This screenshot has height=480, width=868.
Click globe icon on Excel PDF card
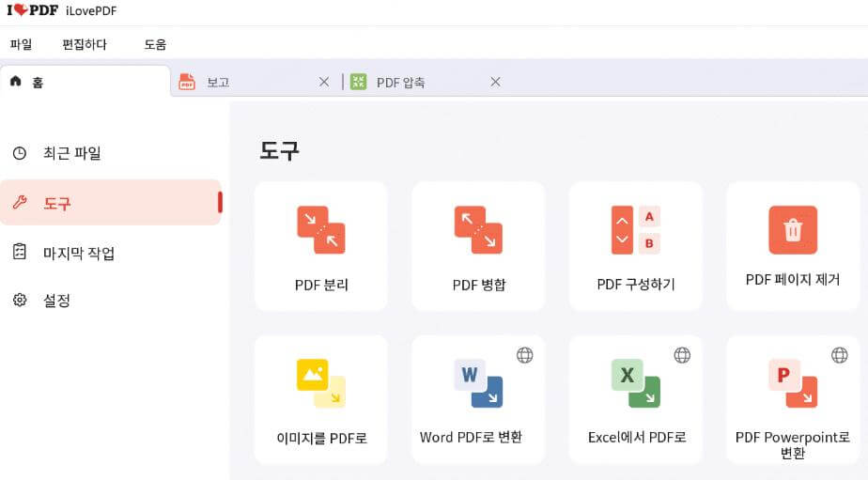[x=682, y=355]
